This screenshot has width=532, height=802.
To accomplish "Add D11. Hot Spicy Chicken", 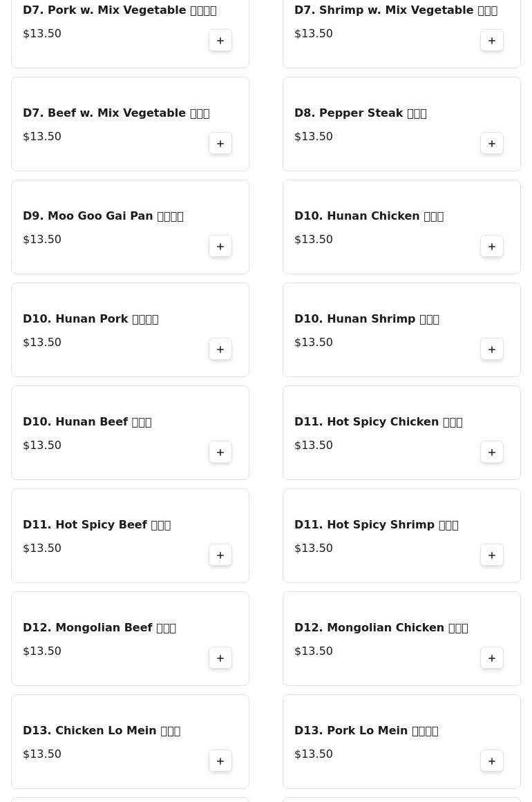I will pyautogui.click(x=492, y=452).
